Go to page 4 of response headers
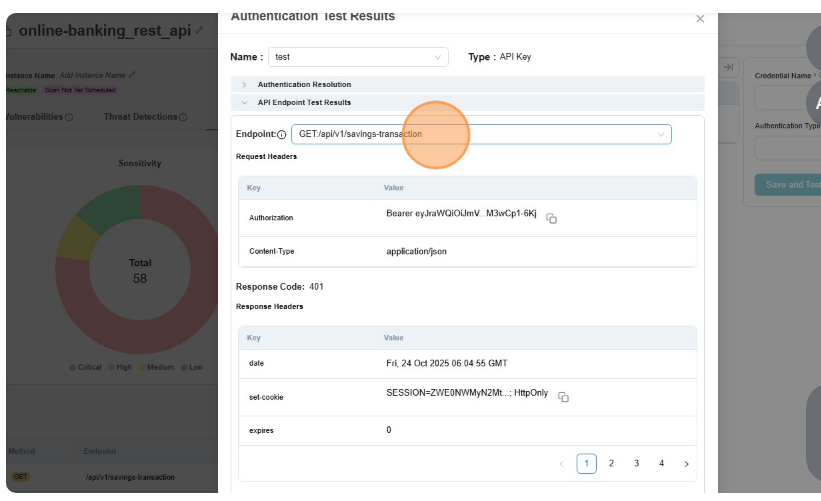The image size is (821, 501). click(x=661, y=464)
